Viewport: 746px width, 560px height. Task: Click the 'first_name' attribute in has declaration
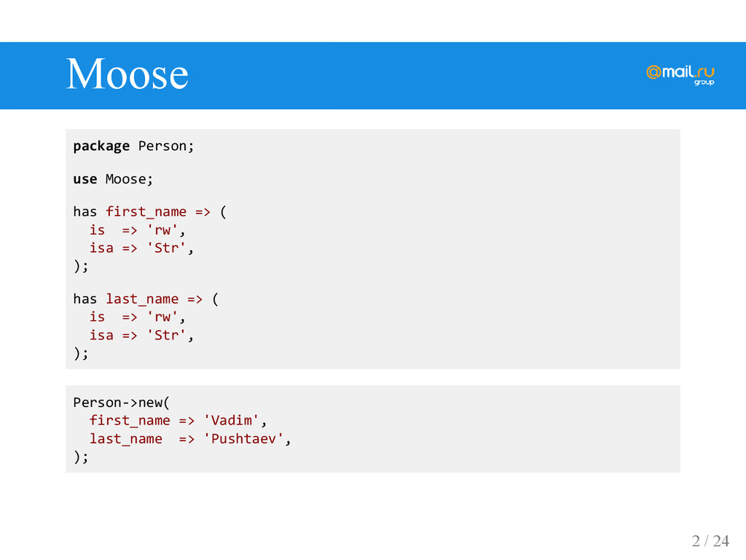coord(146,211)
